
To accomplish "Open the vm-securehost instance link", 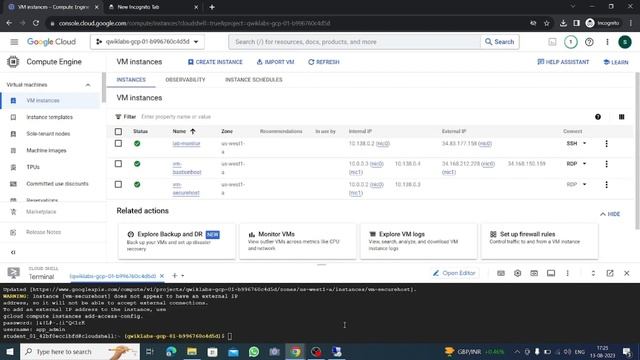I will coord(186,189).
